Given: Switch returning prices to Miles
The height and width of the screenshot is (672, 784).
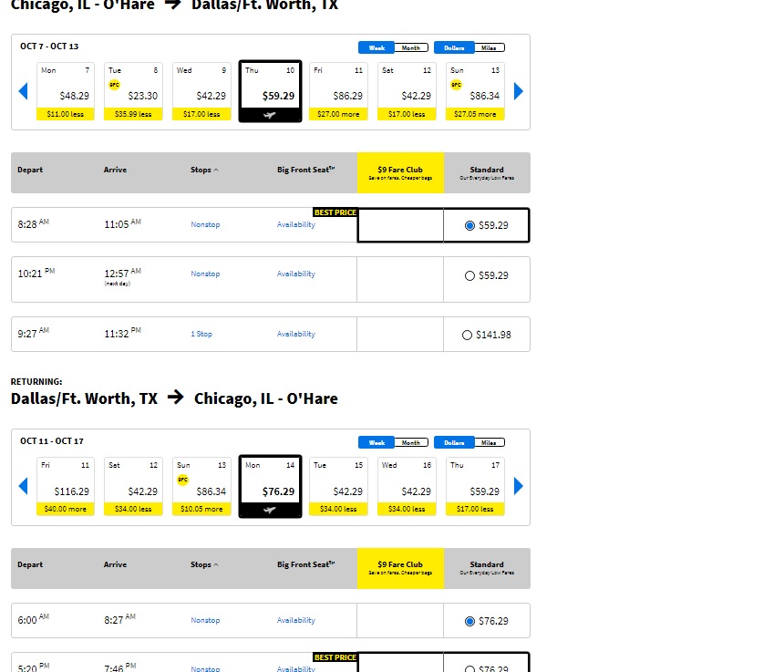Looking at the screenshot, I should 488,443.
